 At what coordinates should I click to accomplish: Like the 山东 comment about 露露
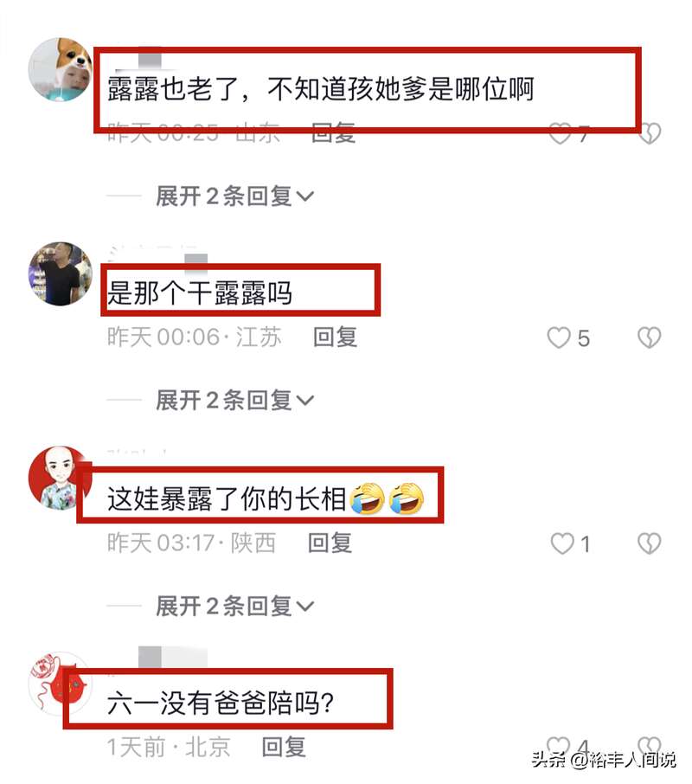click(x=560, y=133)
